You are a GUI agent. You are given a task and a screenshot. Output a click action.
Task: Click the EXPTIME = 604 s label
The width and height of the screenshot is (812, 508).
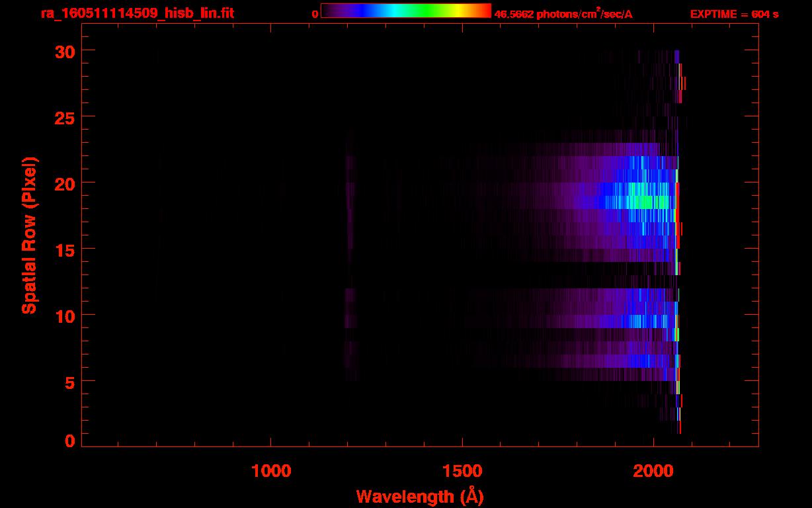click(734, 14)
